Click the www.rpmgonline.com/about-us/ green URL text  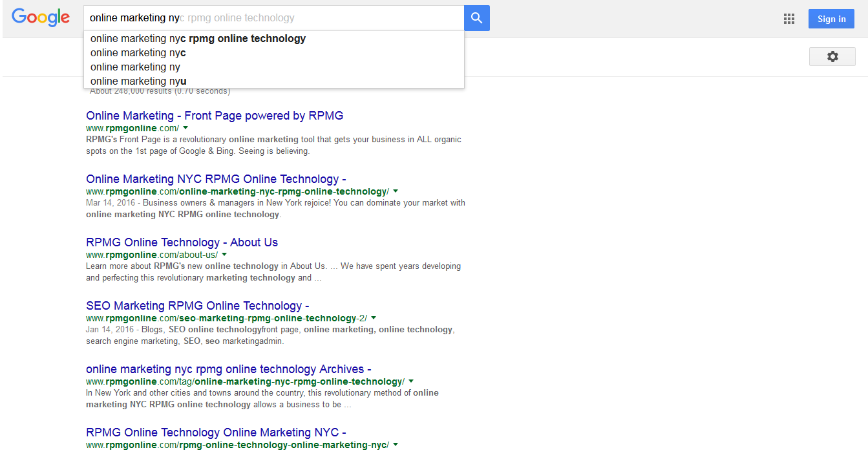click(152, 255)
